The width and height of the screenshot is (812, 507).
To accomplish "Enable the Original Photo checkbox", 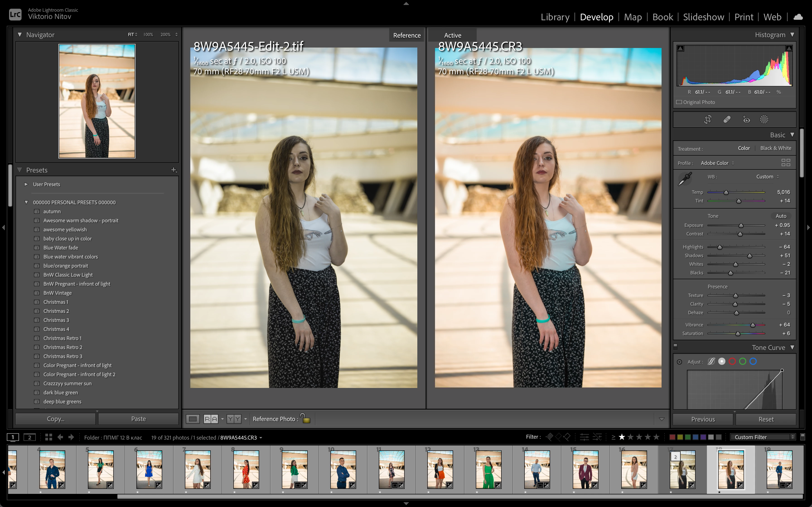I will coord(679,102).
